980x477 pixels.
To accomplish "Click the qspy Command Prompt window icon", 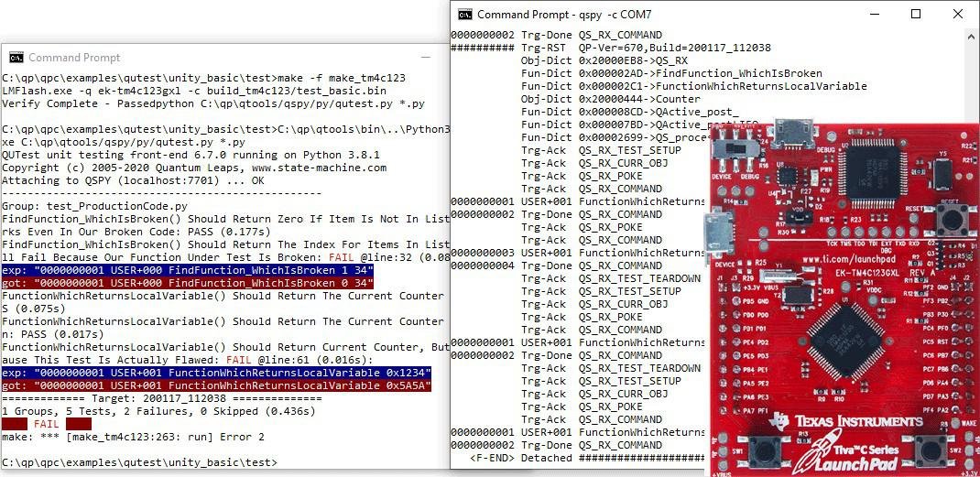I will click(464, 15).
